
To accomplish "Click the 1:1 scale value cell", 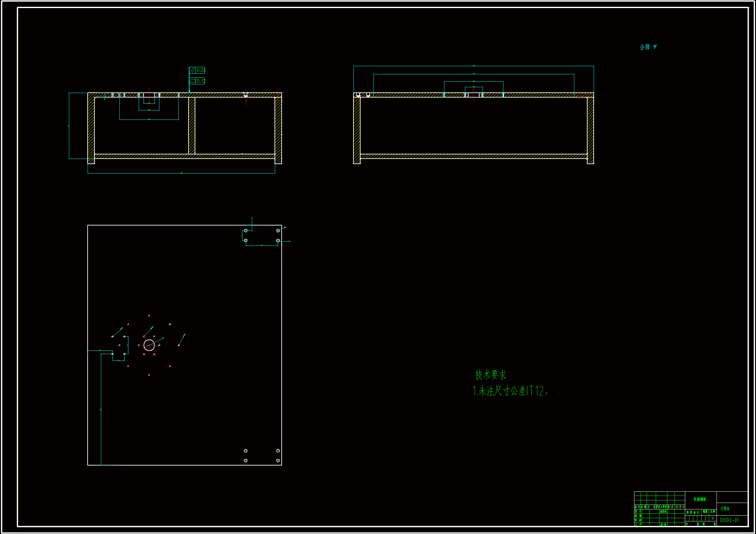I will click(713, 518).
